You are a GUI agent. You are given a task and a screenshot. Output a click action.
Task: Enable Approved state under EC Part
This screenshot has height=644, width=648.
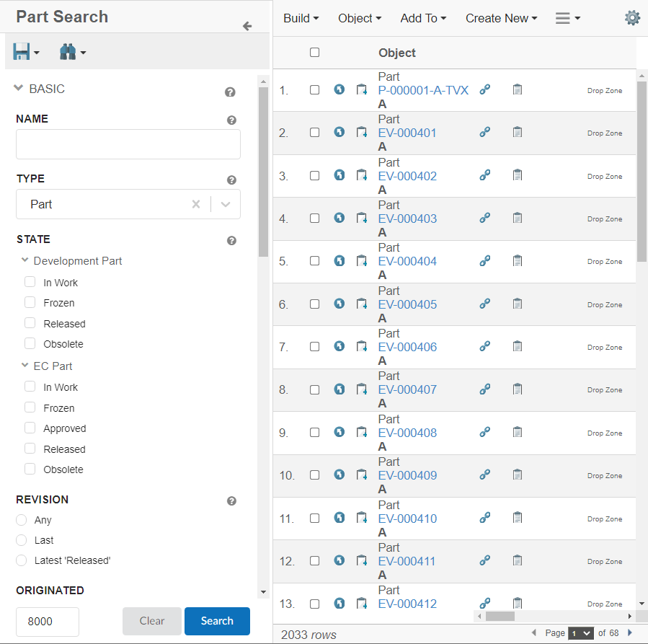[30, 428]
